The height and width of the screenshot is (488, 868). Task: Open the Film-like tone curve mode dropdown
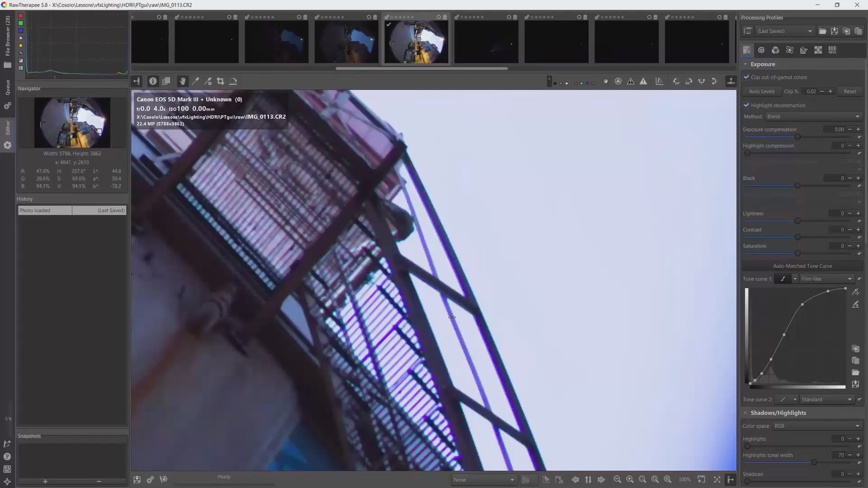tap(826, 279)
